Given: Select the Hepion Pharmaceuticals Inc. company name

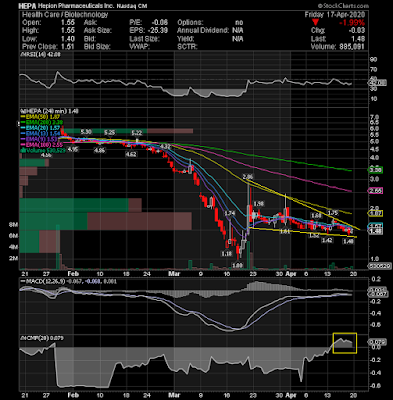Looking at the screenshot, I should pos(76,6).
